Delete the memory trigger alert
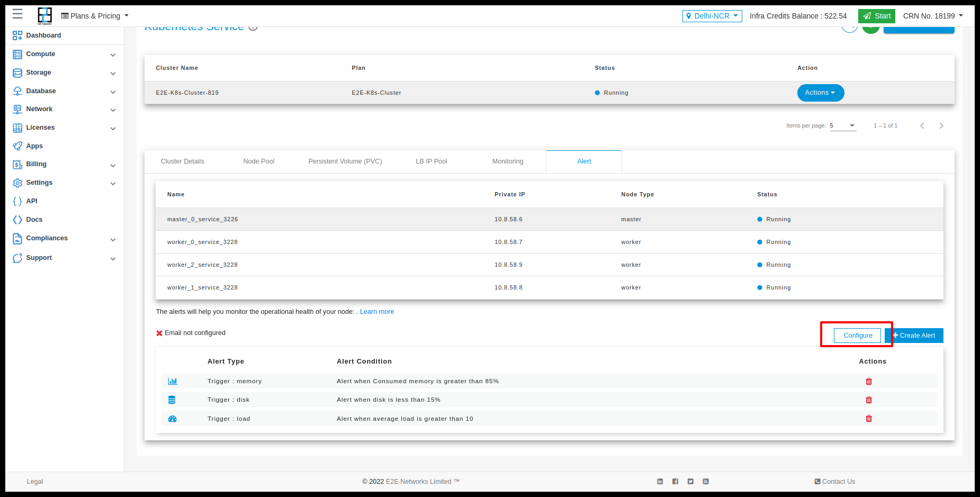The width and height of the screenshot is (980, 497). [x=869, y=381]
